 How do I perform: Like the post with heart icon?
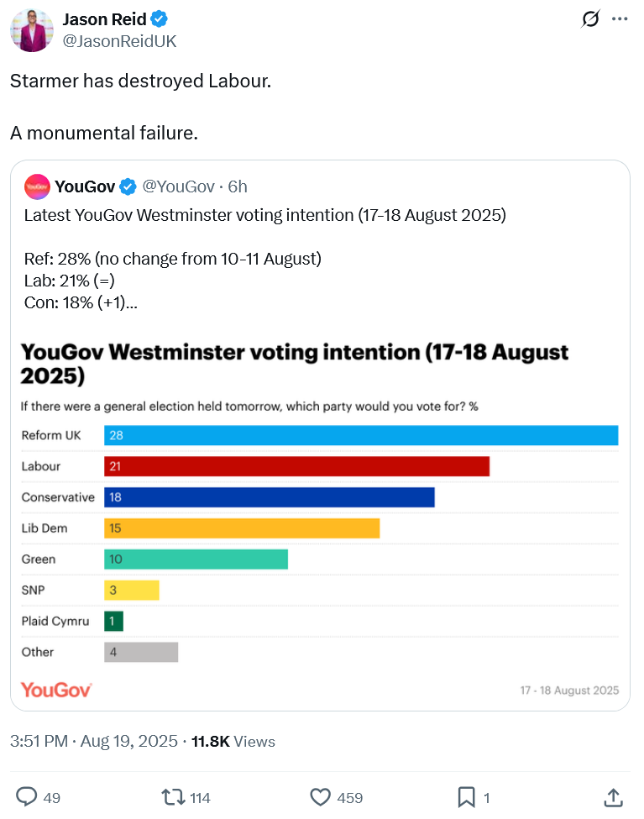[320, 796]
